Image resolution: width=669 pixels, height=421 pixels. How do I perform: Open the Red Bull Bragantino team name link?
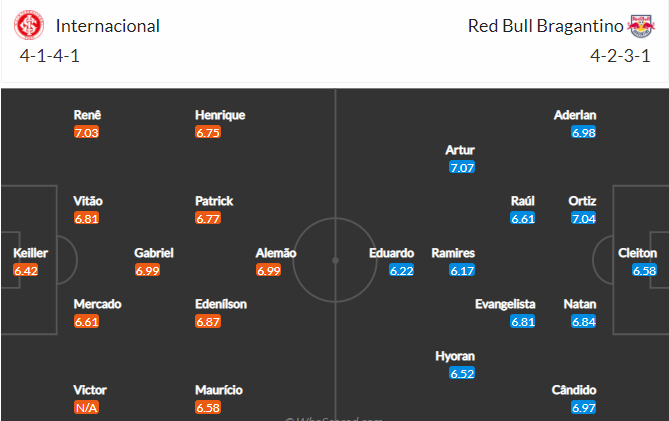pyautogui.click(x=545, y=26)
